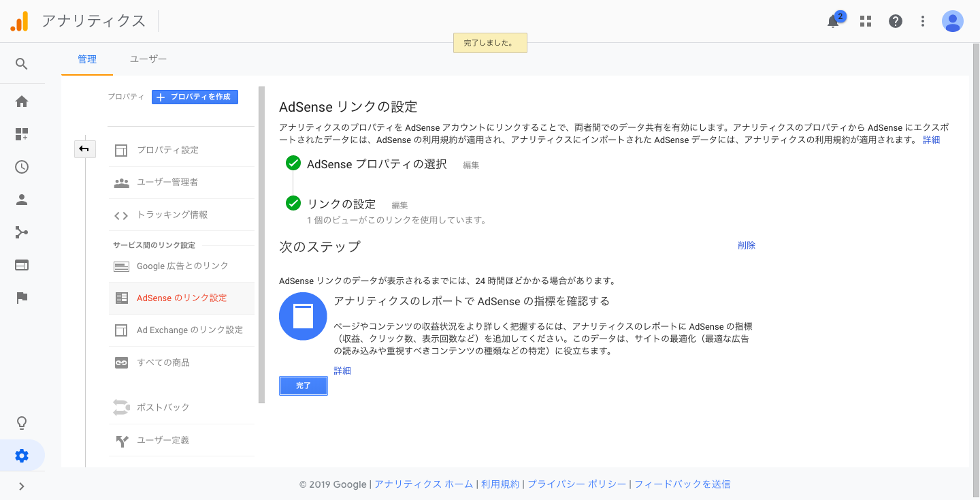The width and height of the screenshot is (980, 500).
Task: Click the blue 完了 button
Action: [304, 386]
